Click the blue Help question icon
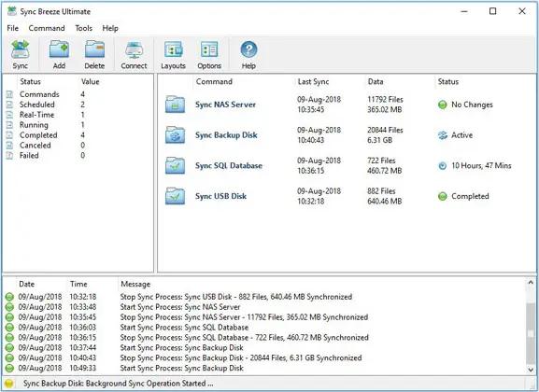The width and height of the screenshot is (539, 392). pyautogui.click(x=248, y=49)
